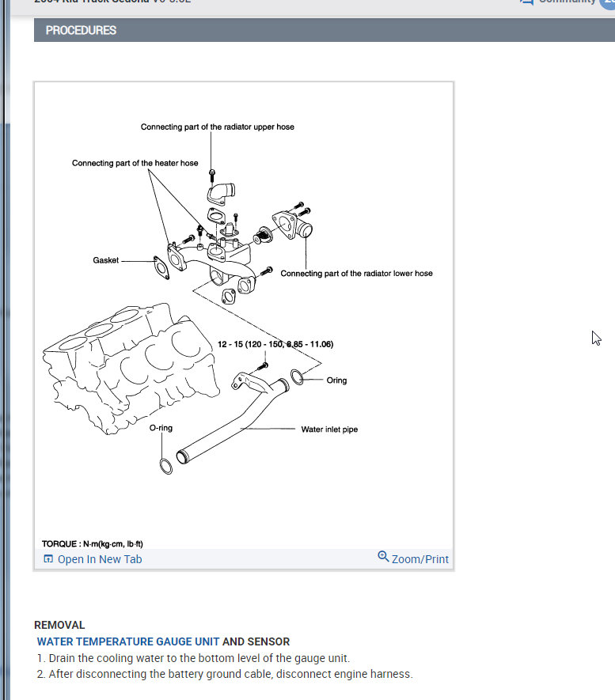Click the cooling system diagram image
Screen dimensions: 615x700
(x=244, y=315)
